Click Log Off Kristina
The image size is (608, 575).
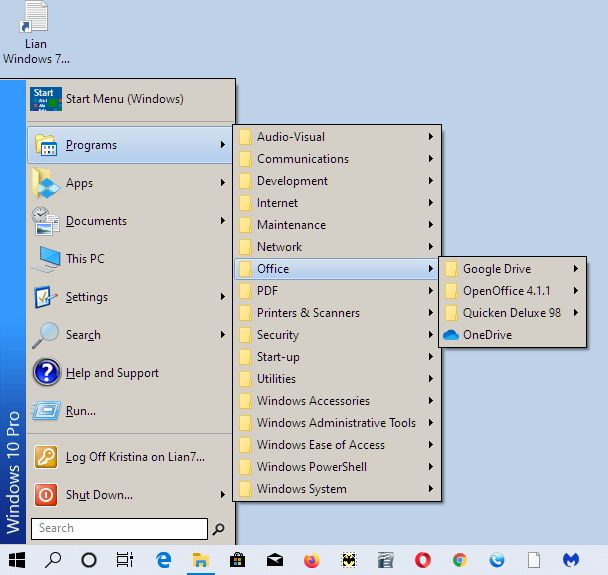(134, 457)
